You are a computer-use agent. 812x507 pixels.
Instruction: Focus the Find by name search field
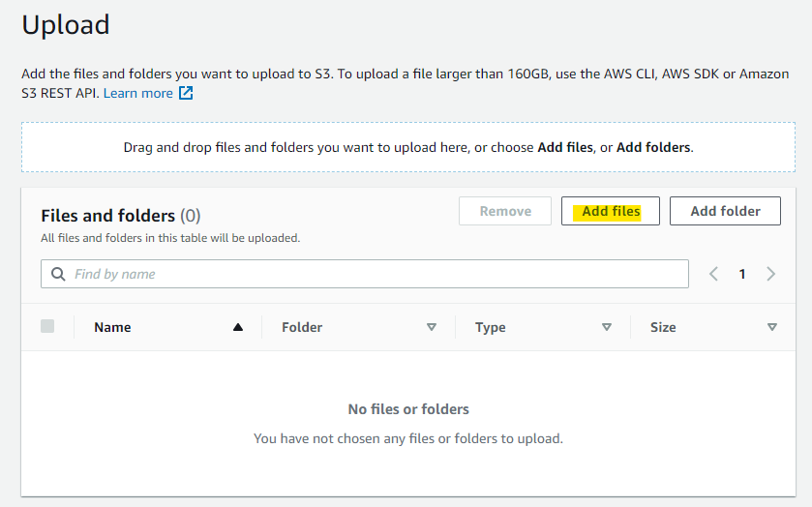point(377,274)
